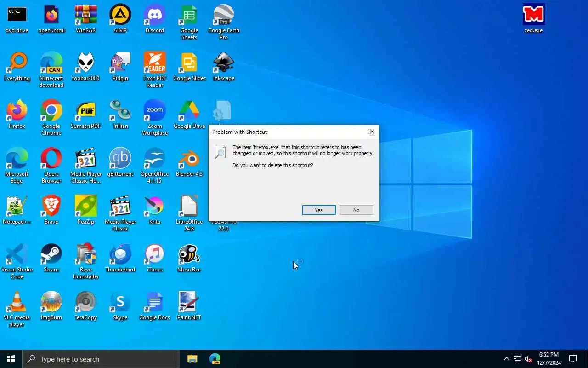This screenshot has width=588, height=368.
Task: Open File Explorer from the taskbar
Action: [x=192, y=359]
